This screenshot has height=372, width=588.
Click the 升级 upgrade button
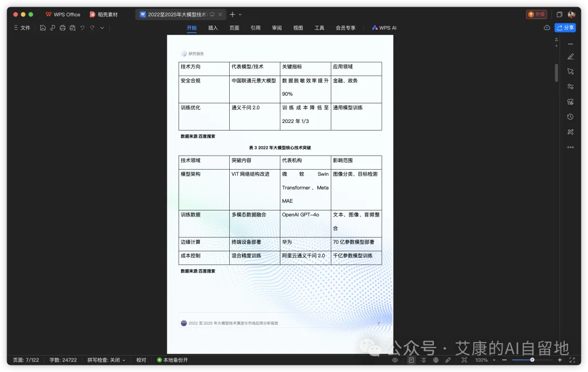[536, 14]
